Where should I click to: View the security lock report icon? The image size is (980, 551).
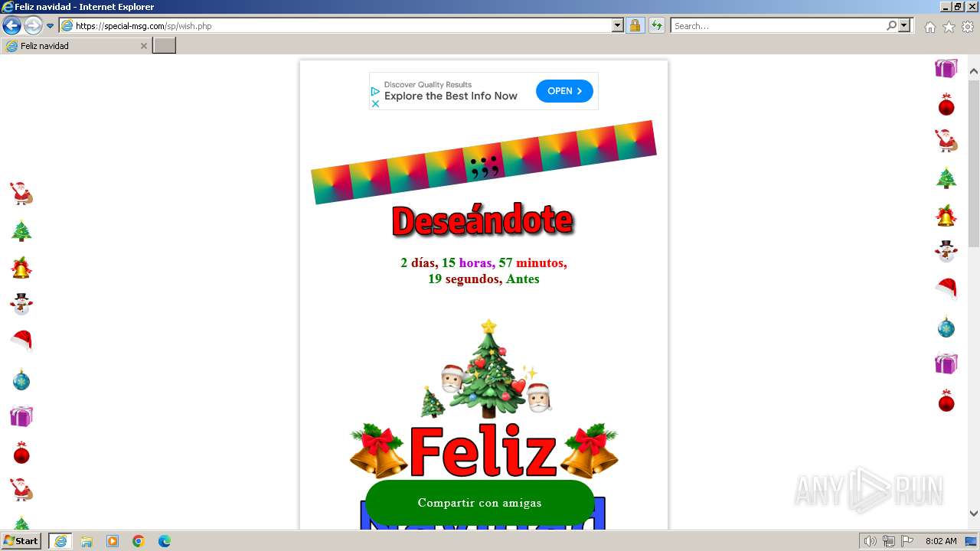tap(635, 26)
